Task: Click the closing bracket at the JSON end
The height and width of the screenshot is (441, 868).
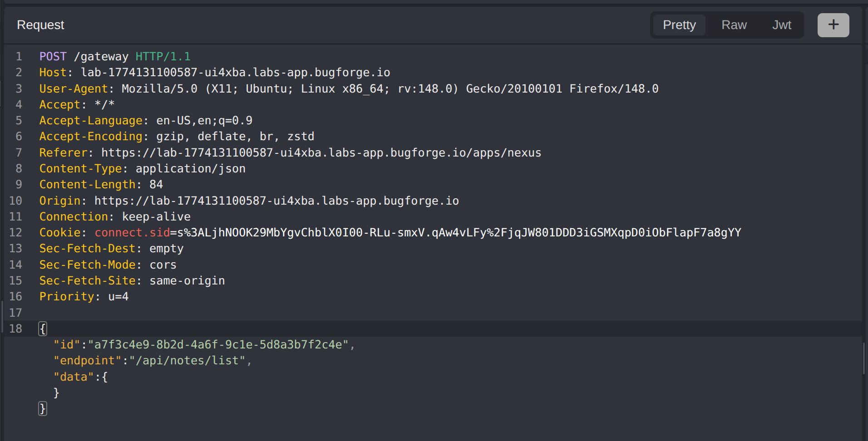Action: coord(43,409)
